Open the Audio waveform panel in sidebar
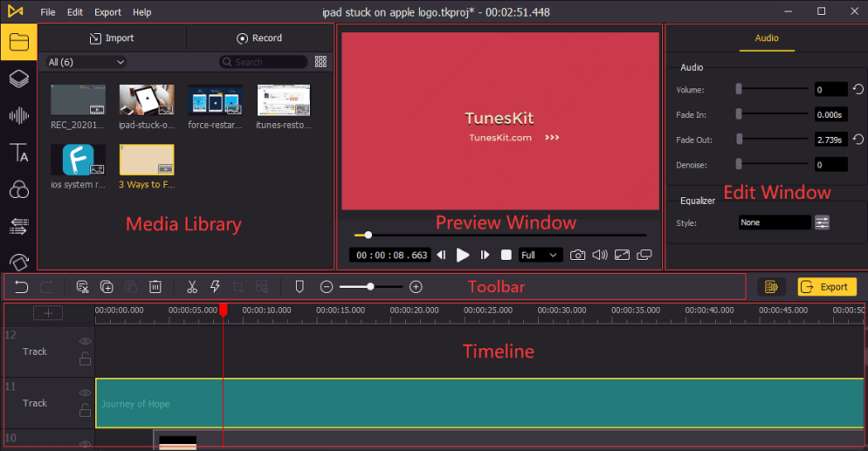The width and height of the screenshot is (868, 451). point(19,115)
